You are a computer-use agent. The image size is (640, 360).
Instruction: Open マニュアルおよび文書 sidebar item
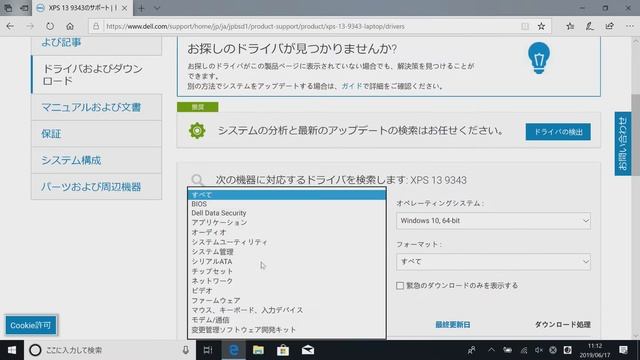coord(97,107)
